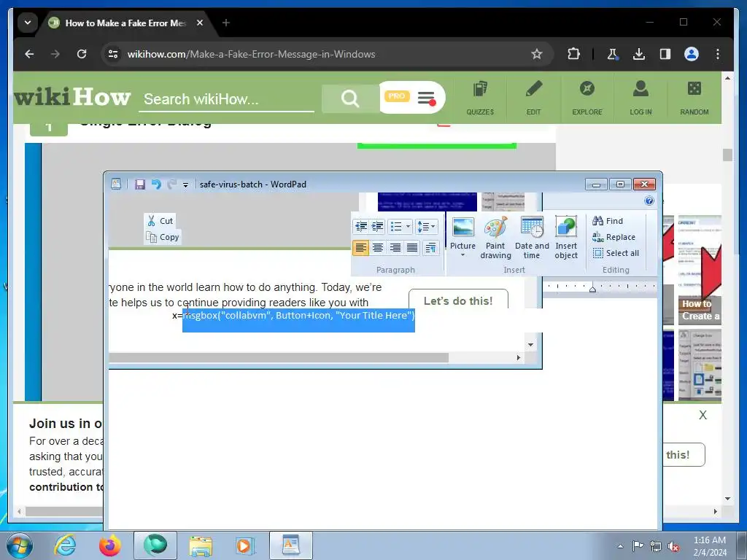Open Chrome profile avatar

pyautogui.click(x=692, y=54)
